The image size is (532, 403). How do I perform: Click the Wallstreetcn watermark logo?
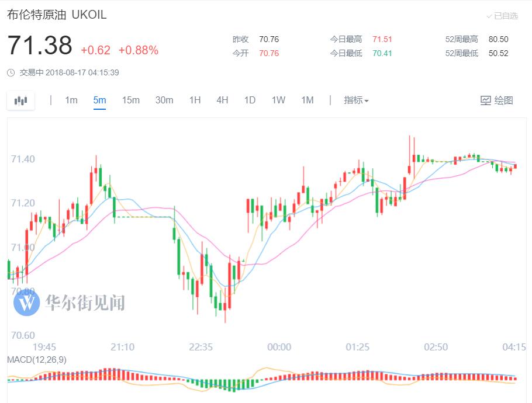pos(26,303)
